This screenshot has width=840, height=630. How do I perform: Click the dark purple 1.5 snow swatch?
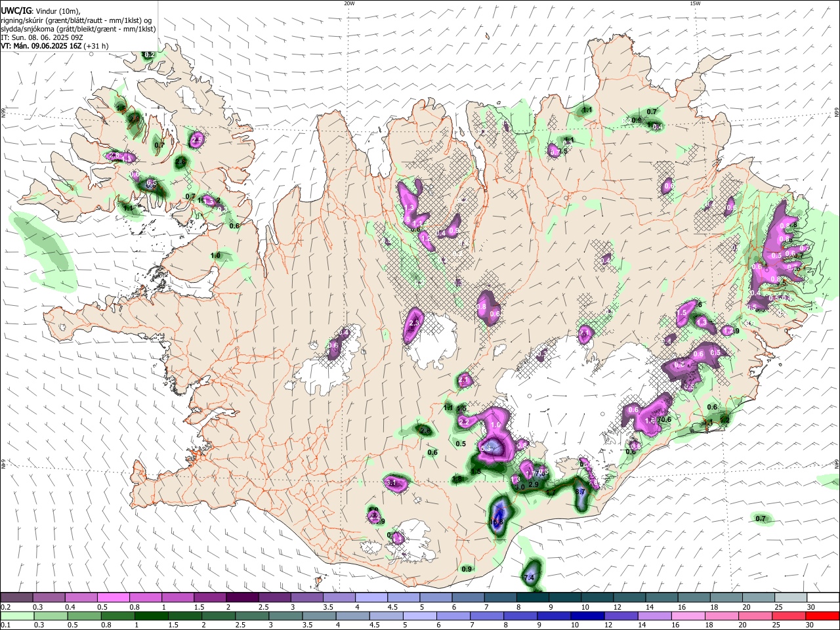click(210, 597)
